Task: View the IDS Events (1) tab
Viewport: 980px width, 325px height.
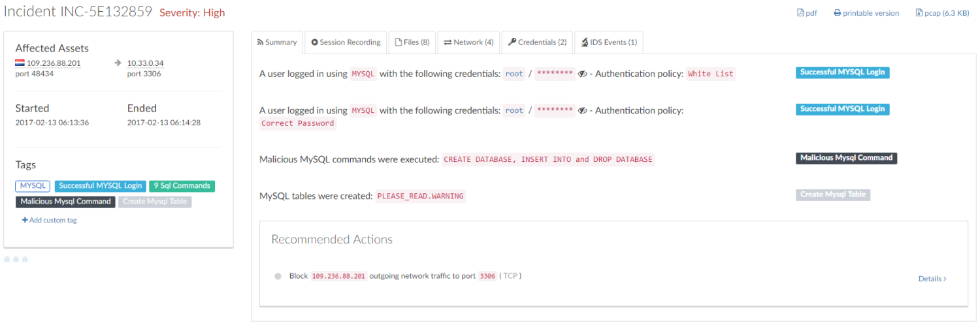Action: tap(608, 42)
